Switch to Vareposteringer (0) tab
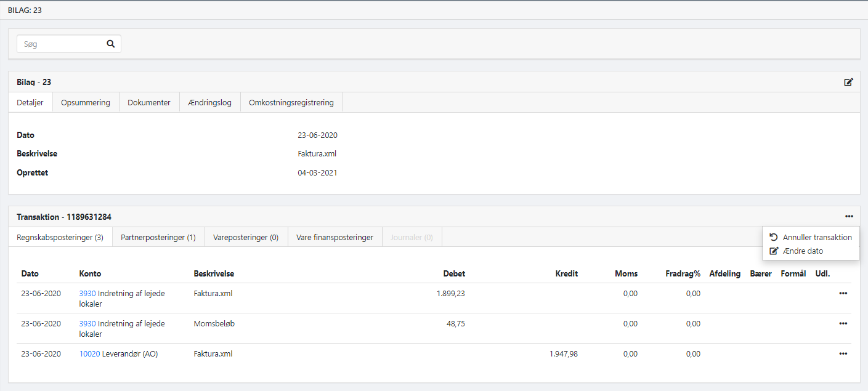868x391 pixels. 246,237
